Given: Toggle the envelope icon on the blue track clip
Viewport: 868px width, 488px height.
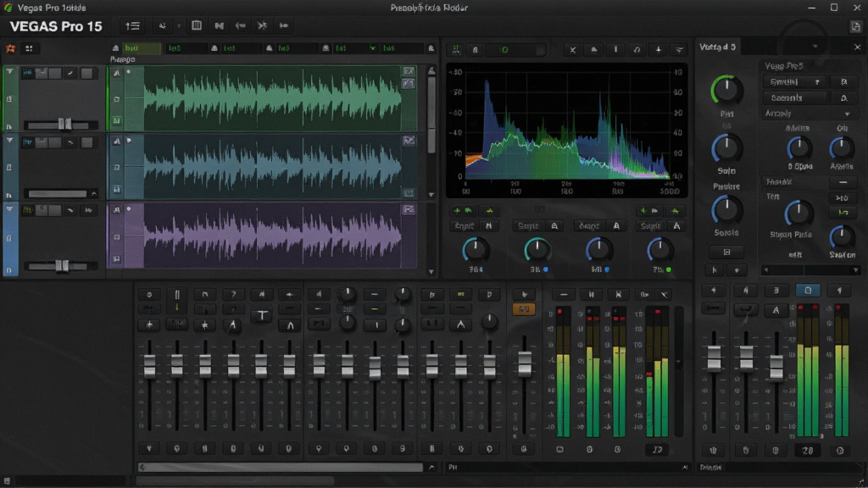Looking at the screenshot, I should click(x=409, y=141).
